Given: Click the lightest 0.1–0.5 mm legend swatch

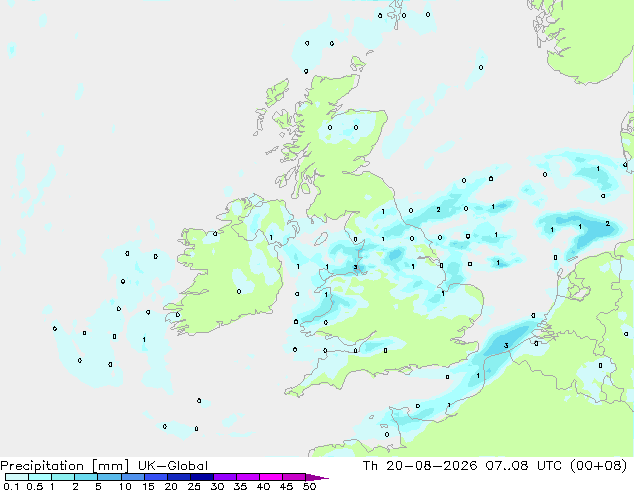Looking at the screenshot, I should 17,477.
